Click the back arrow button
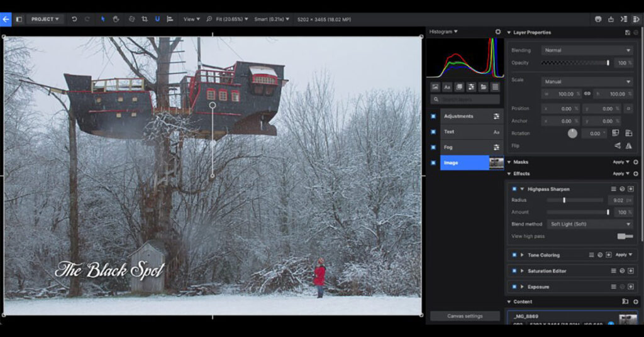This screenshot has width=644, height=337. [x=6, y=19]
